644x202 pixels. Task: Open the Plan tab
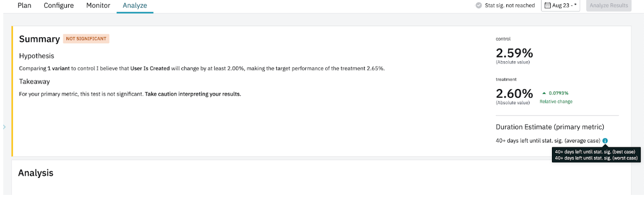[x=25, y=5]
